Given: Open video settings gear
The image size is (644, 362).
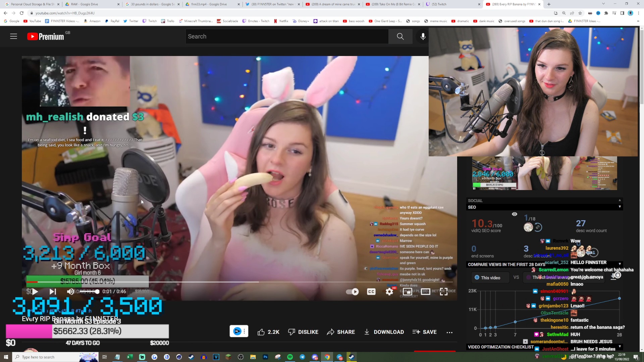Looking at the screenshot, I should 389,292.
